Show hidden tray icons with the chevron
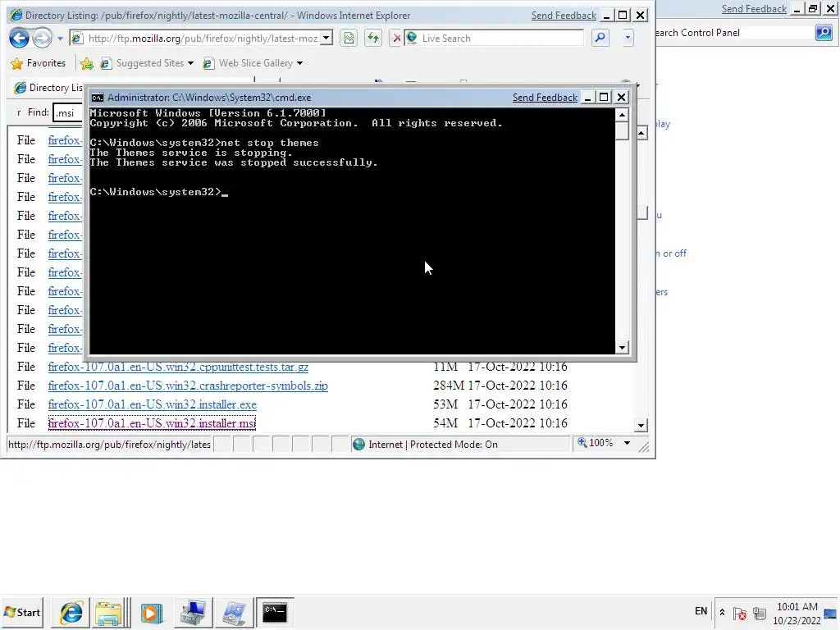Viewport: 840px width, 630px height. [722, 612]
